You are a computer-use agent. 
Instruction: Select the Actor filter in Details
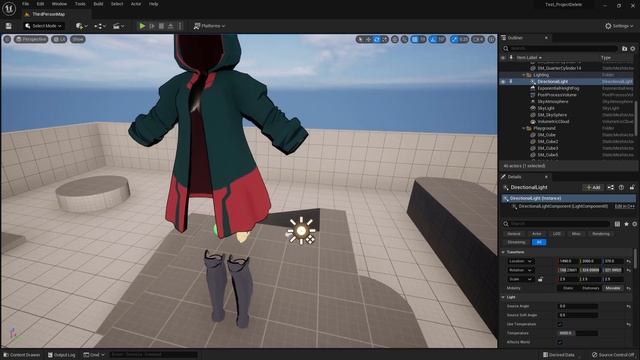coord(536,234)
